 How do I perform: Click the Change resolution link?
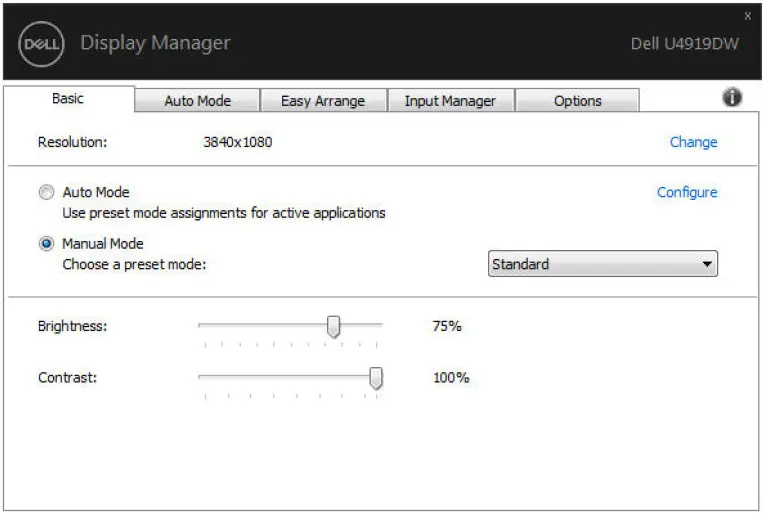[693, 142]
